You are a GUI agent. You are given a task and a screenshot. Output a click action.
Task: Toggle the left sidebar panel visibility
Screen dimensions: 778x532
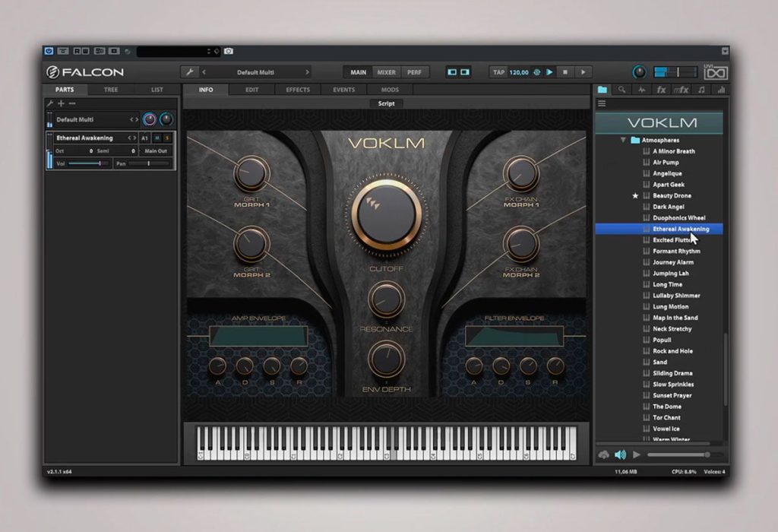[452, 72]
